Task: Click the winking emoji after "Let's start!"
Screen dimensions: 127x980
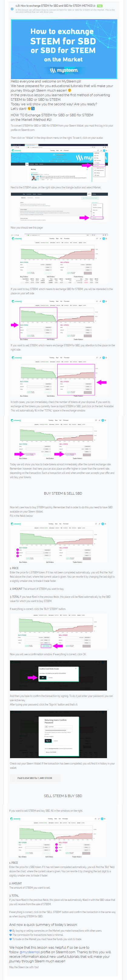Action: point(29,109)
